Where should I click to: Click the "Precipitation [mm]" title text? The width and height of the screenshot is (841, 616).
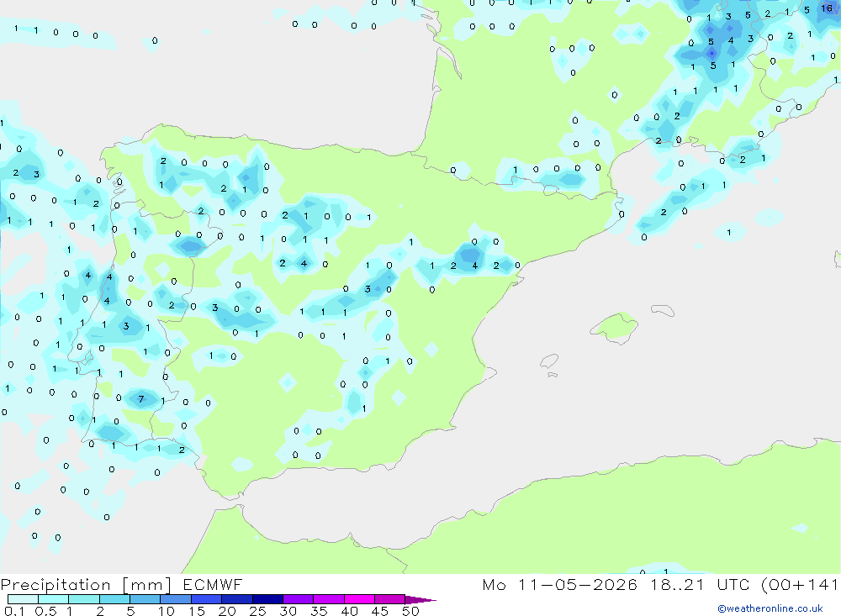(87, 584)
